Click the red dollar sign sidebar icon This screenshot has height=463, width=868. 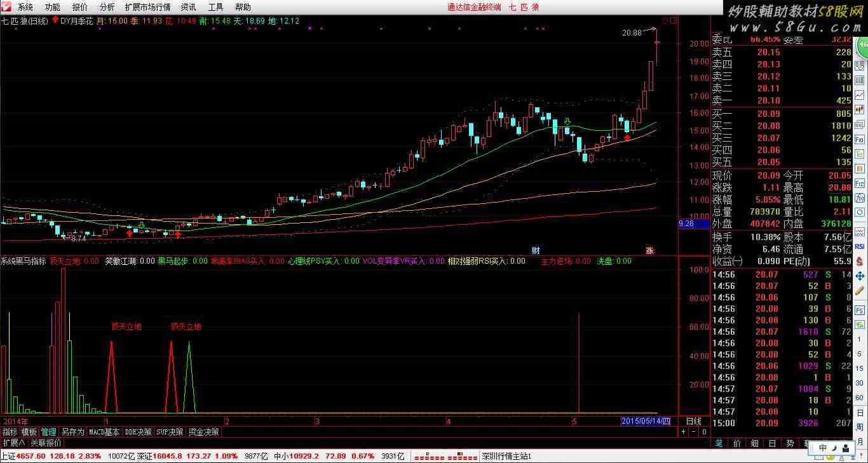860,261
